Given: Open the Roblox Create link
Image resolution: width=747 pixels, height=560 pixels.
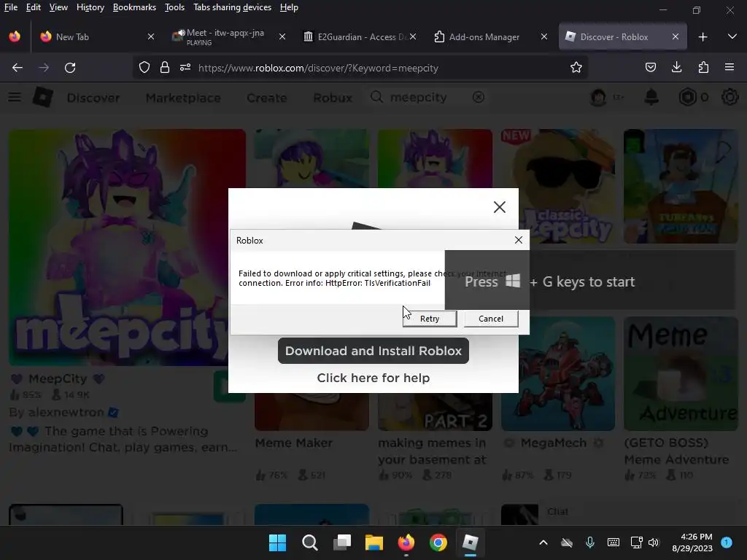Looking at the screenshot, I should click(x=267, y=98).
